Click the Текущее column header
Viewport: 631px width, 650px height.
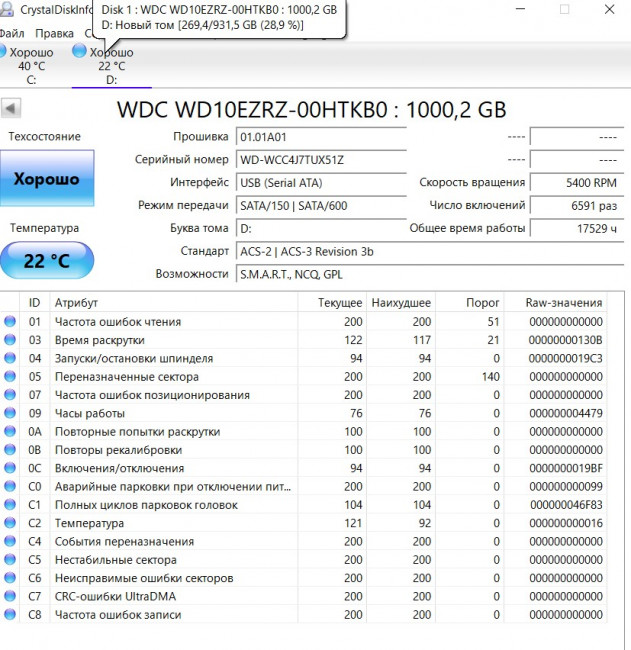click(332, 303)
